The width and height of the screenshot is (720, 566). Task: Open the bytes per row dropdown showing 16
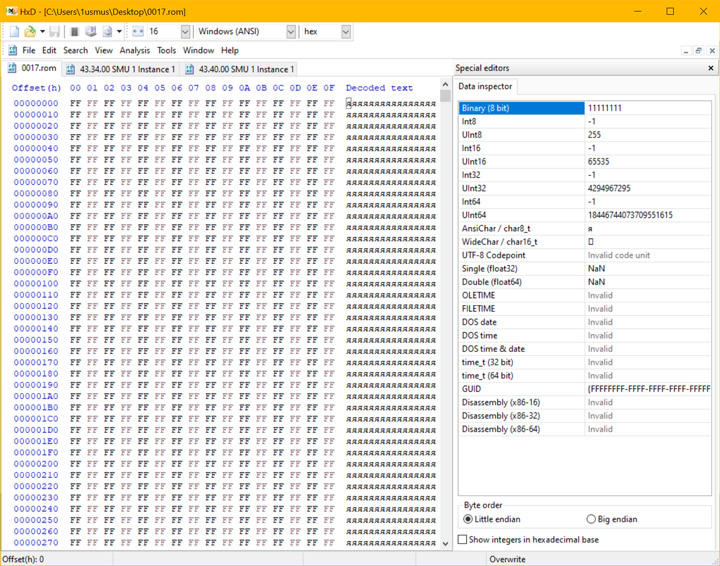(185, 32)
